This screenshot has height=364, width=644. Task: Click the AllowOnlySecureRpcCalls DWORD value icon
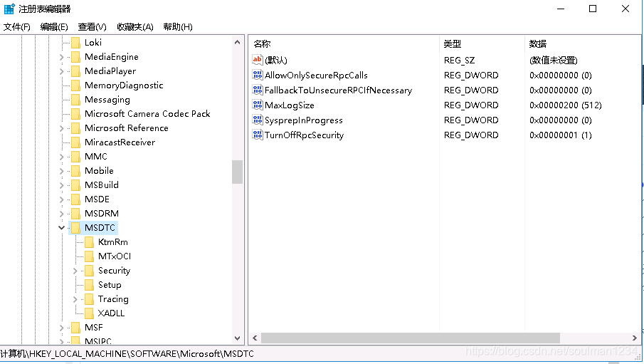[258, 75]
